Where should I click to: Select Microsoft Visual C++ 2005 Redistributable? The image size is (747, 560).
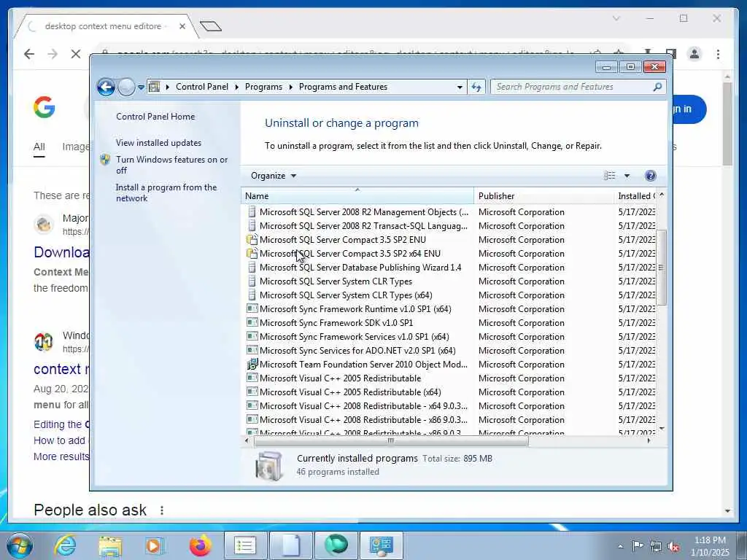pyautogui.click(x=340, y=378)
